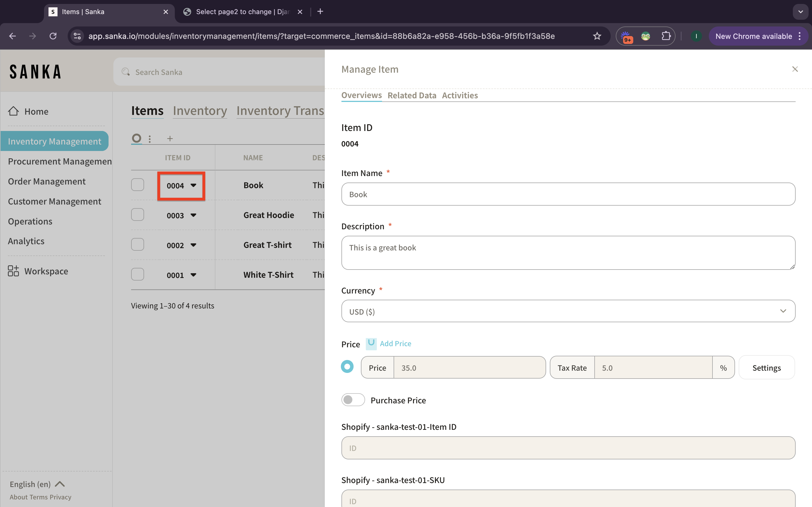Enable the Purchase Price toggle
Screen dimensions: 812x507
pyautogui.click(x=353, y=400)
